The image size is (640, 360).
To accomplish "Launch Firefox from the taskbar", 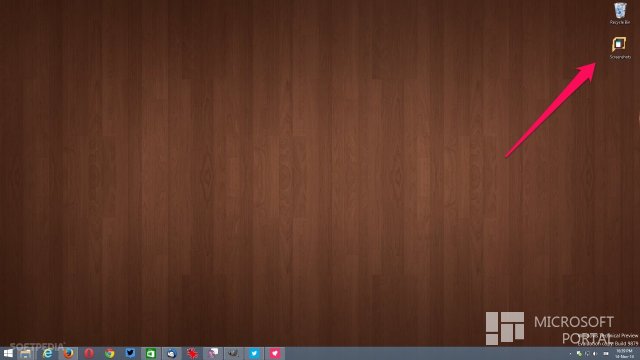I will [x=68, y=353].
